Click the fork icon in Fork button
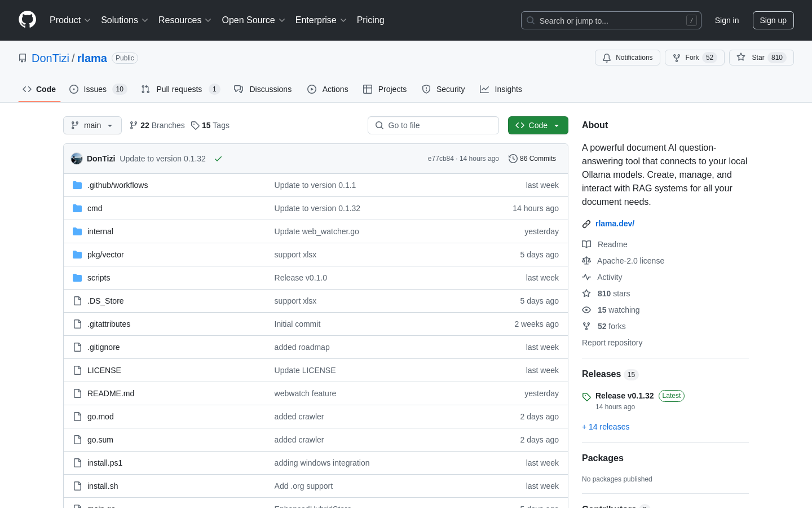 click(677, 58)
